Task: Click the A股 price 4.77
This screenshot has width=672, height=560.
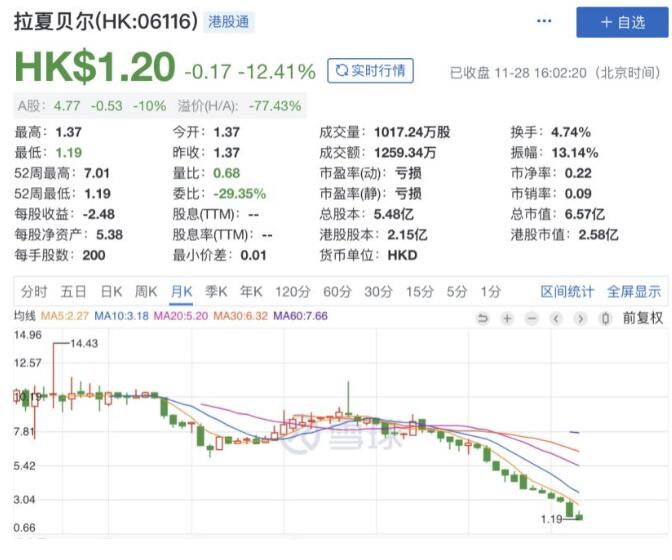Action: [x=67, y=106]
